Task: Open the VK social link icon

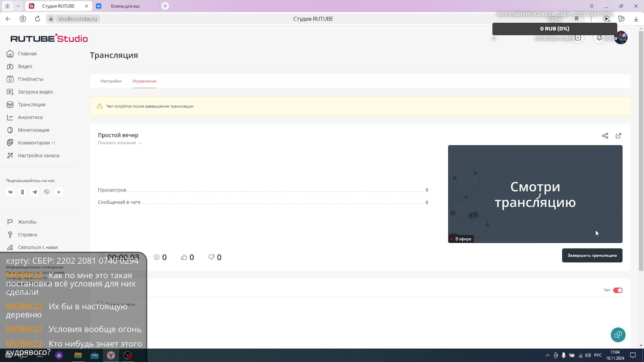Action: pos(10,192)
